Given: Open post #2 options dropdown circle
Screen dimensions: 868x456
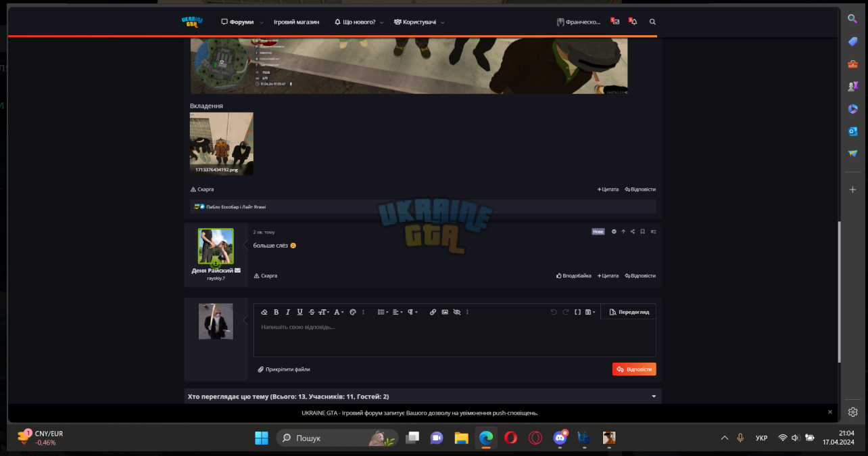Looking at the screenshot, I should (614, 231).
